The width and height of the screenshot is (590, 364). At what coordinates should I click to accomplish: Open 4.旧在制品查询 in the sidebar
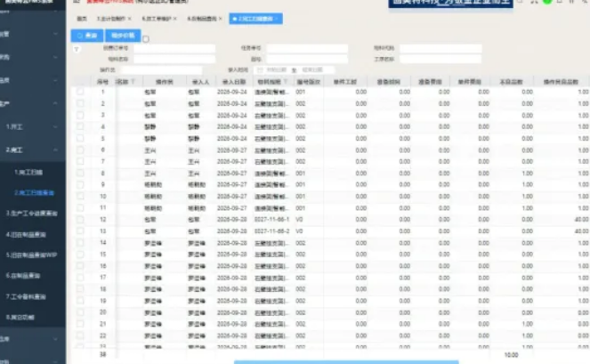point(26,235)
